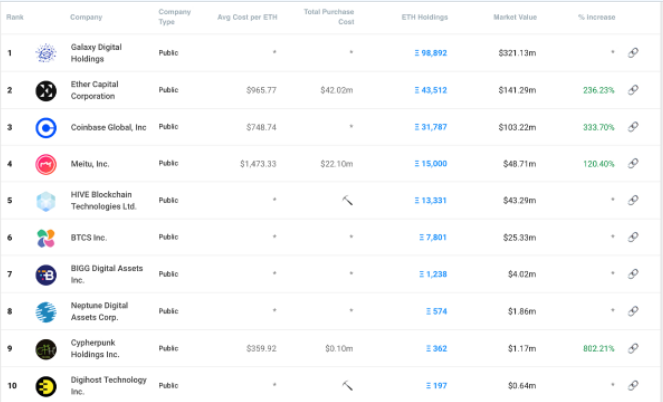
Task: Sort by Total Purchase Cost header
Action: [x=329, y=17]
